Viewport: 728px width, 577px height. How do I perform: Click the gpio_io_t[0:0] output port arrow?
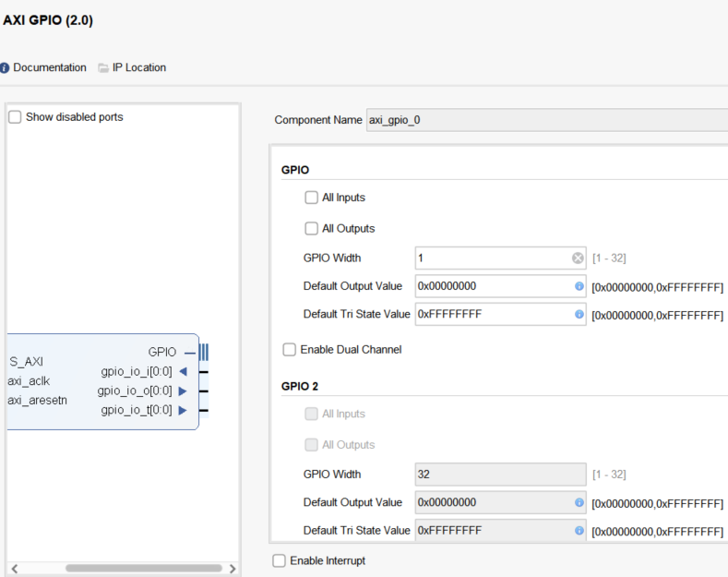click(x=183, y=410)
